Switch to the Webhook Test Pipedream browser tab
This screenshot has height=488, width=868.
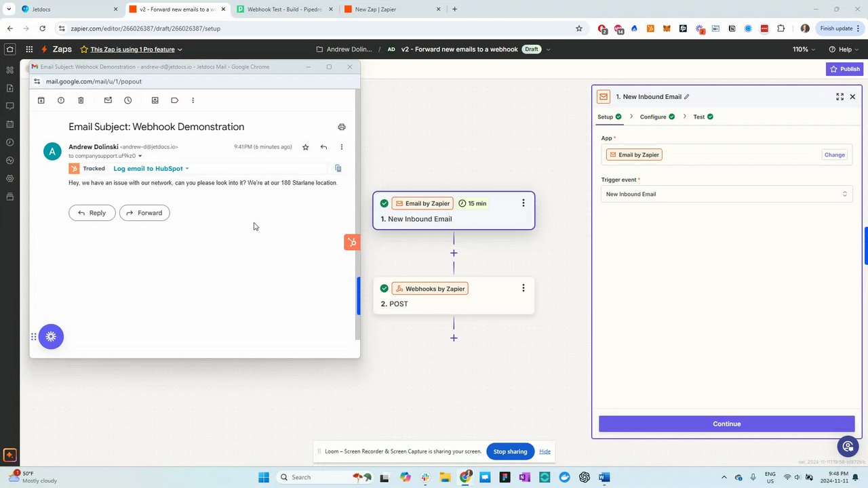(284, 9)
